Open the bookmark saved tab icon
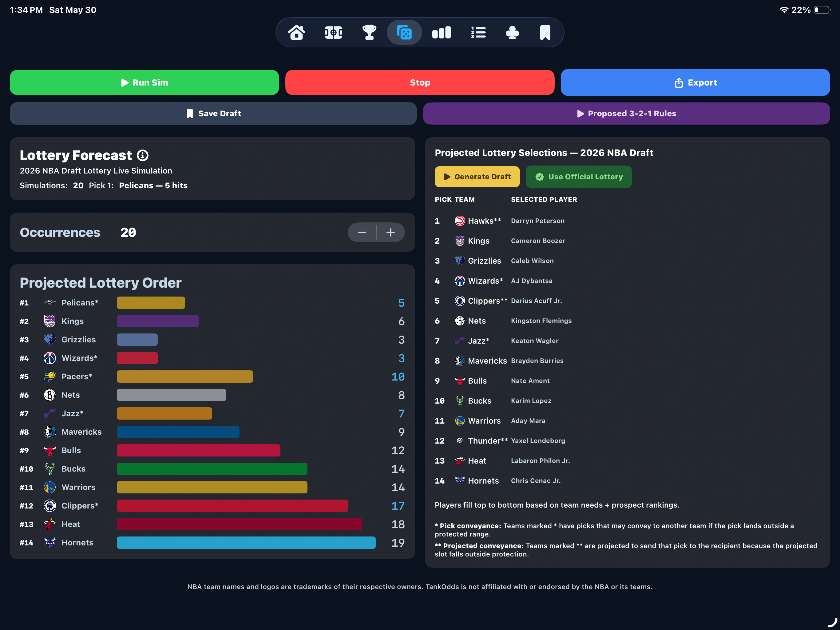 pyautogui.click(x=545, y=32)
